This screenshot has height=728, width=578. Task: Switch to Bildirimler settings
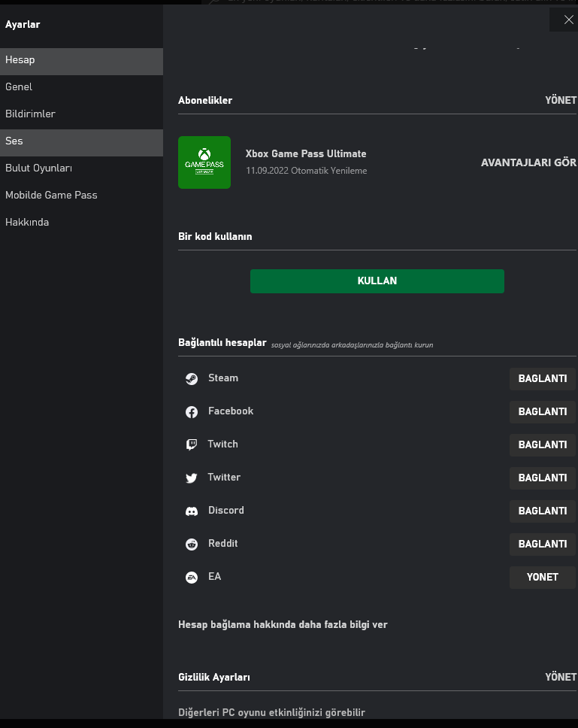point(30,114)
